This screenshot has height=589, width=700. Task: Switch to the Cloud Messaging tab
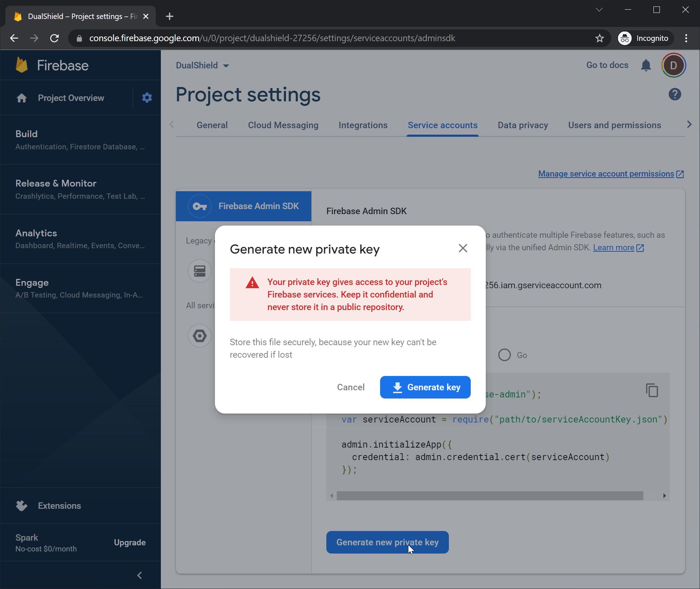point(283,125)
